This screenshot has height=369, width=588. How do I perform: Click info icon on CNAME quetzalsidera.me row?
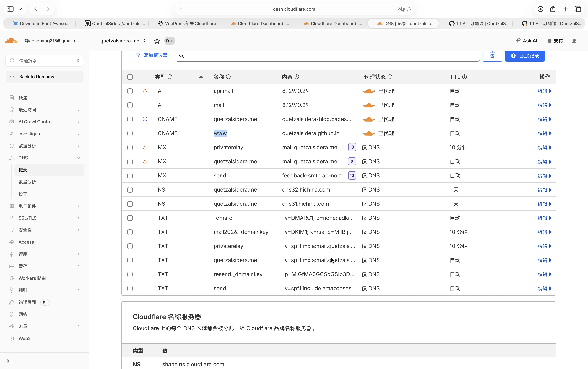[145, 119]
